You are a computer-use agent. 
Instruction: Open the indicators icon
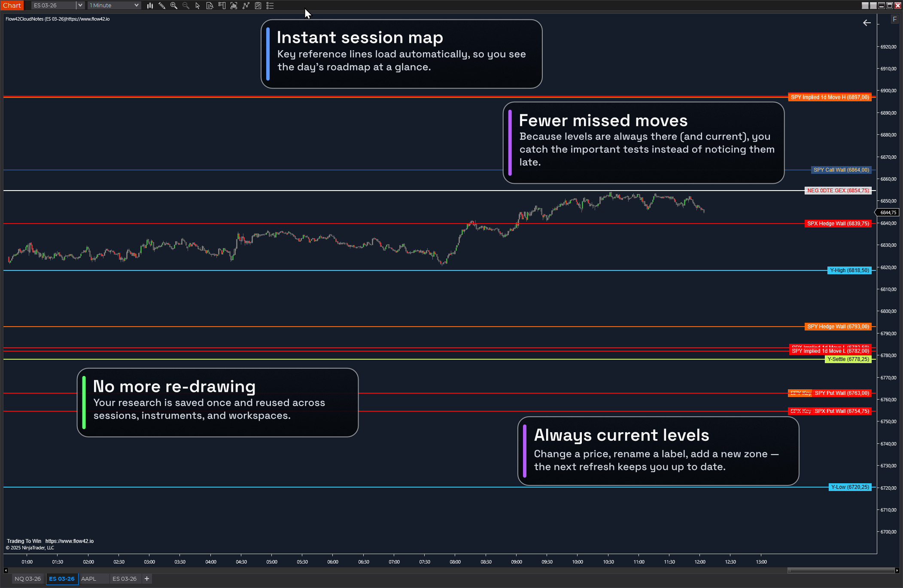click(x=246, y=6)
